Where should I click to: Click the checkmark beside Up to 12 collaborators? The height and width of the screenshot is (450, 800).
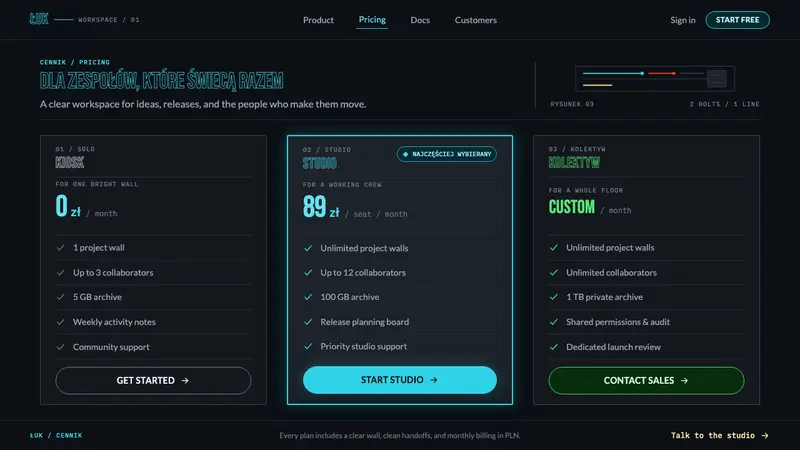tap(308, 272)
